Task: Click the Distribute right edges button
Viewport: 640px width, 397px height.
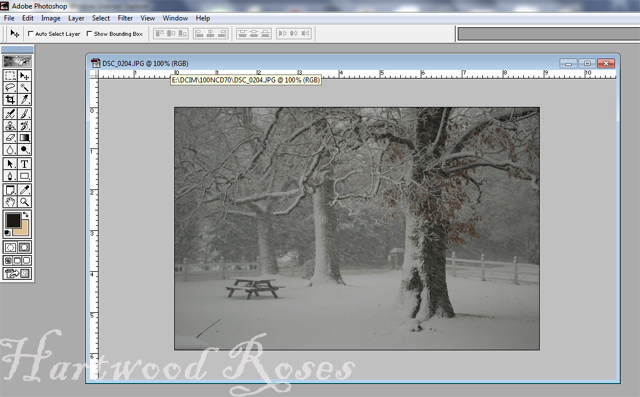Action: point(305,33)
